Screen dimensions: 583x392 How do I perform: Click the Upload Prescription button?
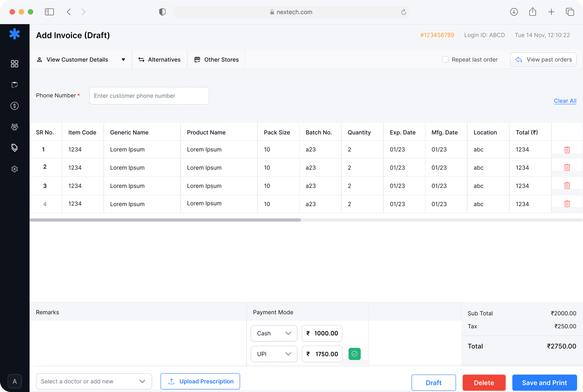tap(200, 381)
